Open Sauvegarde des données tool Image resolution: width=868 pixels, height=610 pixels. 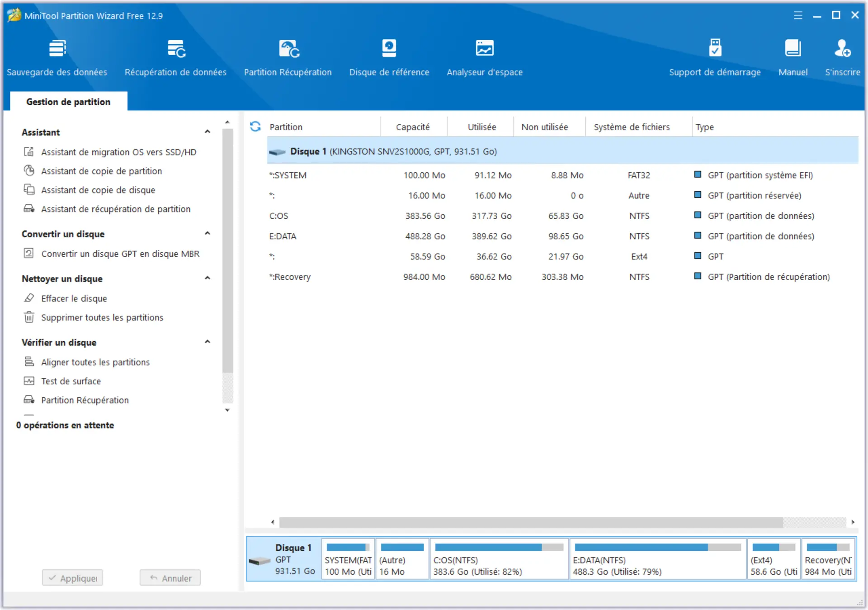(57, 58)
